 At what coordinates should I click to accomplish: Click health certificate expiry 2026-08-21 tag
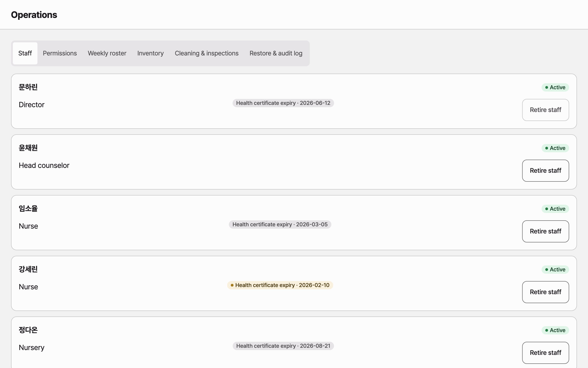tap(283, 346)
